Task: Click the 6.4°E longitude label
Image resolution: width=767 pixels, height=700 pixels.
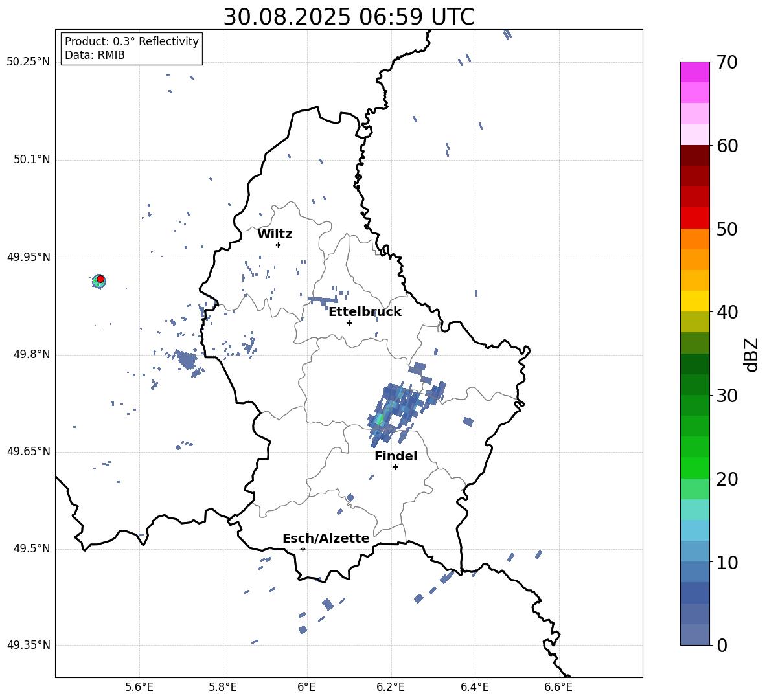Action: (474, 687)
